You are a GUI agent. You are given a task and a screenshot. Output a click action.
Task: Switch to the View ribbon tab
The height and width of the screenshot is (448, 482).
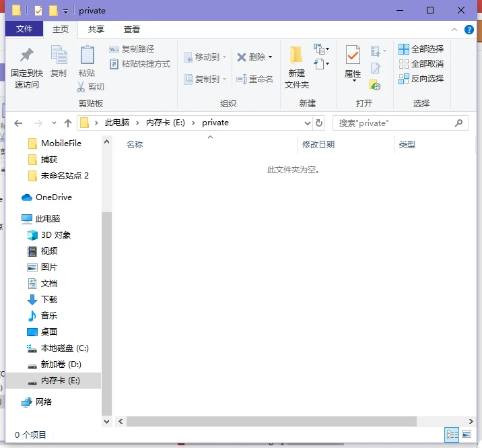click(x=132, y=30)
